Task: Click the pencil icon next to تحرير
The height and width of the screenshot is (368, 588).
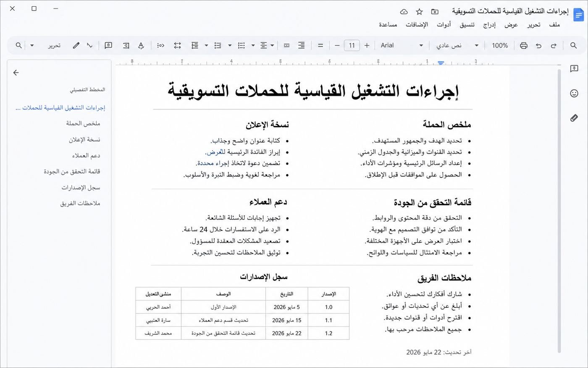Action: click(76, 45)
